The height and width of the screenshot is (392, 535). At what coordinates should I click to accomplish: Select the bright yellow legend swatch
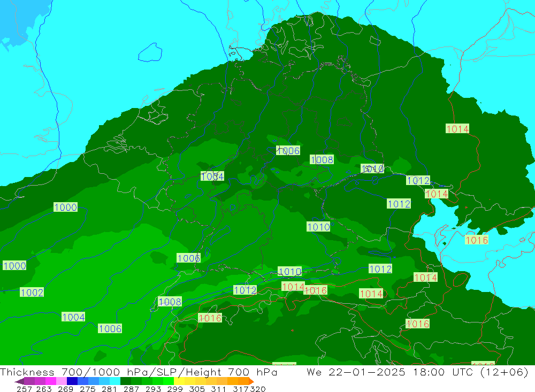coord(179,381)
